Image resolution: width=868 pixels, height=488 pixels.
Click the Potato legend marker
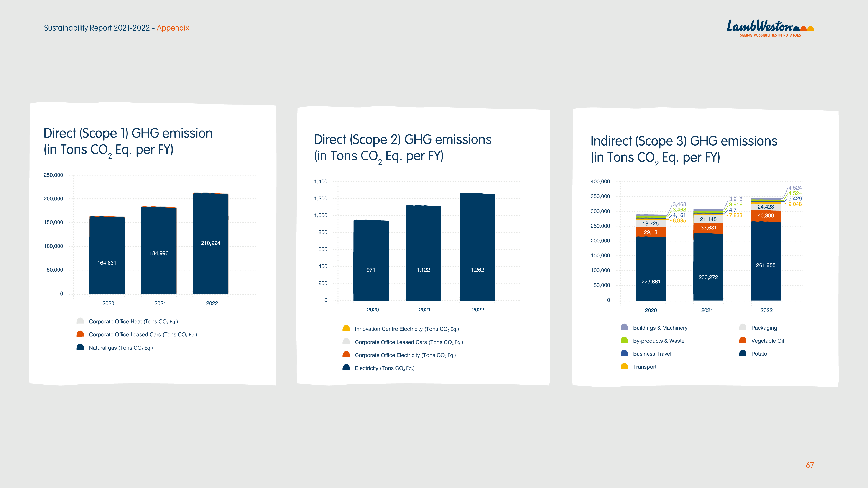click(x=743, y=353)
